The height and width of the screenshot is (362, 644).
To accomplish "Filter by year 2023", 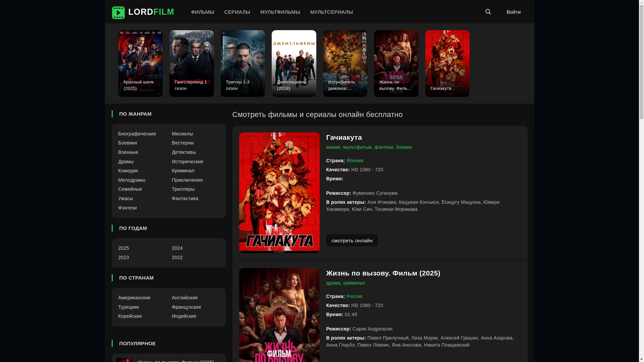I will click(123, 257).
